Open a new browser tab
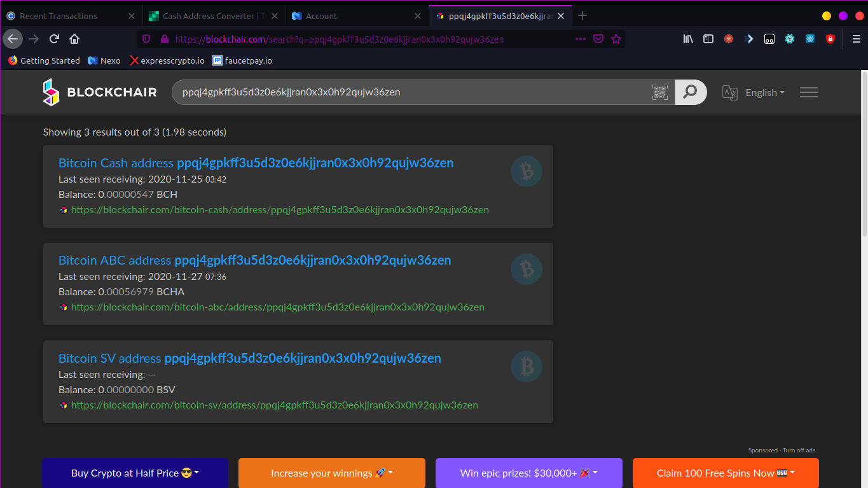 [582, 16]
